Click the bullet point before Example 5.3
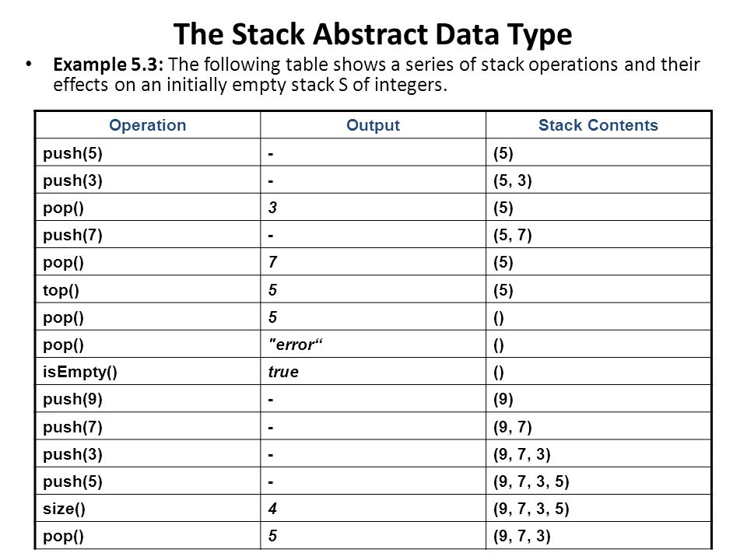Image resolution: width=747 pixels, height=560 pixels. click(x=29, y=64)
